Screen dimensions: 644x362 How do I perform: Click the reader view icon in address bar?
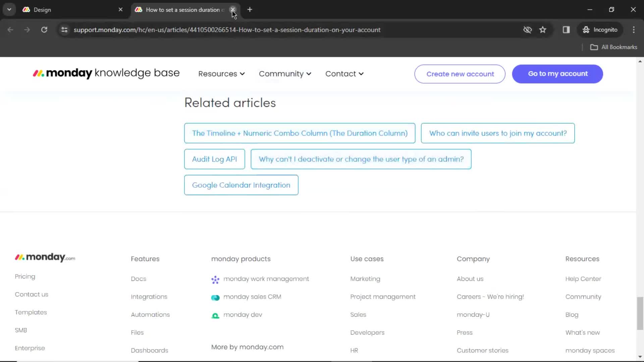click(x=567, y=29)
